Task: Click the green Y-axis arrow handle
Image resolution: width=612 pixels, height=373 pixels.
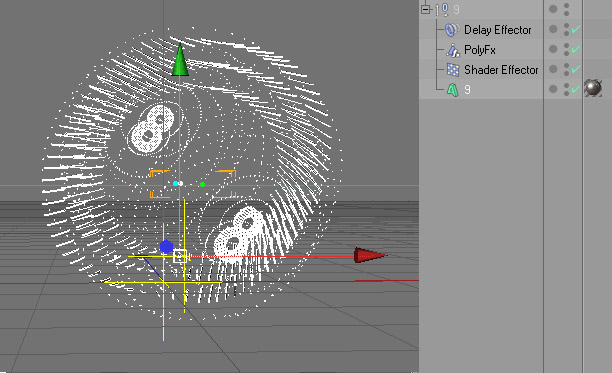Action: click(x=180, y=60)
